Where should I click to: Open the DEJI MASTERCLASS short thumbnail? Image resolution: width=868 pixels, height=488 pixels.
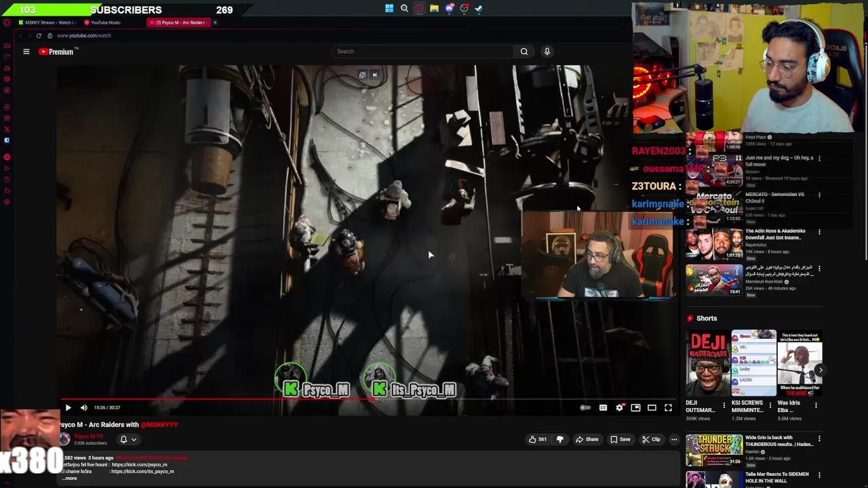pos(708,363)
